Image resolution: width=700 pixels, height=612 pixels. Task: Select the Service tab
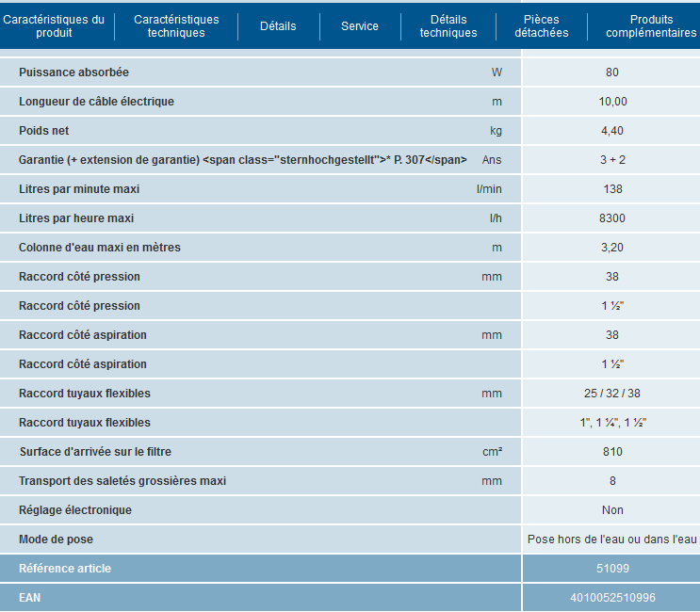click(360, 26)
